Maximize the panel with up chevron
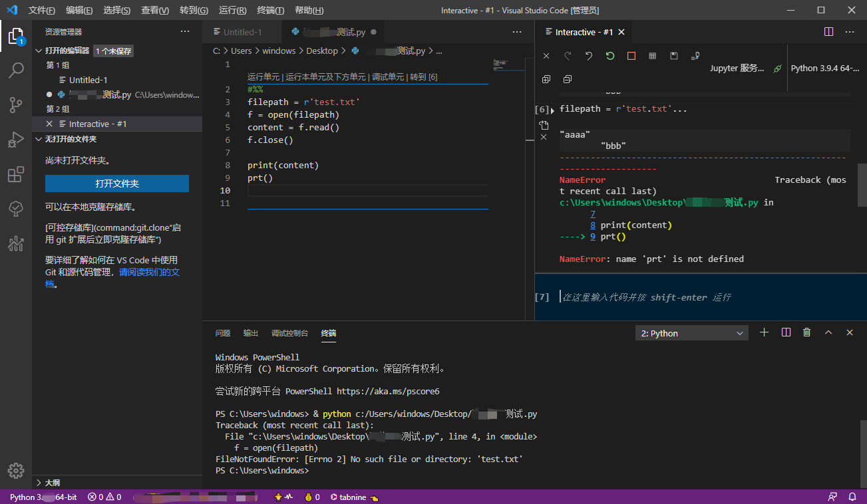 [828, 332]
